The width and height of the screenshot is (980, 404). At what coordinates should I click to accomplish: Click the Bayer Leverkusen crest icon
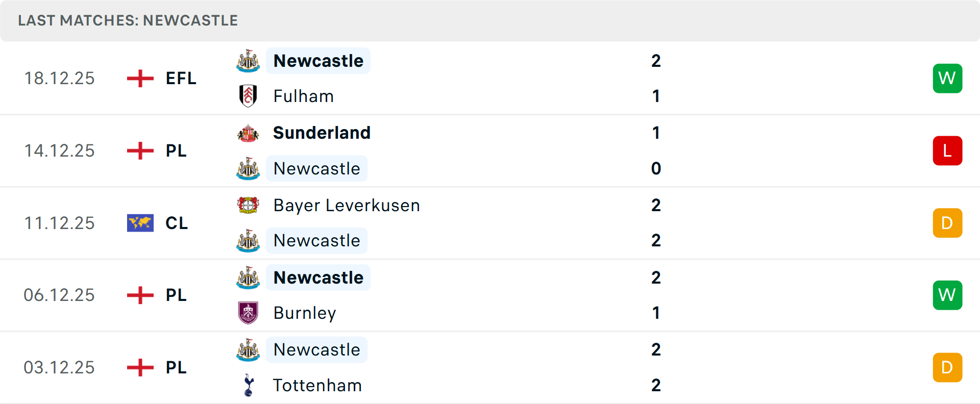coord(248,205)
